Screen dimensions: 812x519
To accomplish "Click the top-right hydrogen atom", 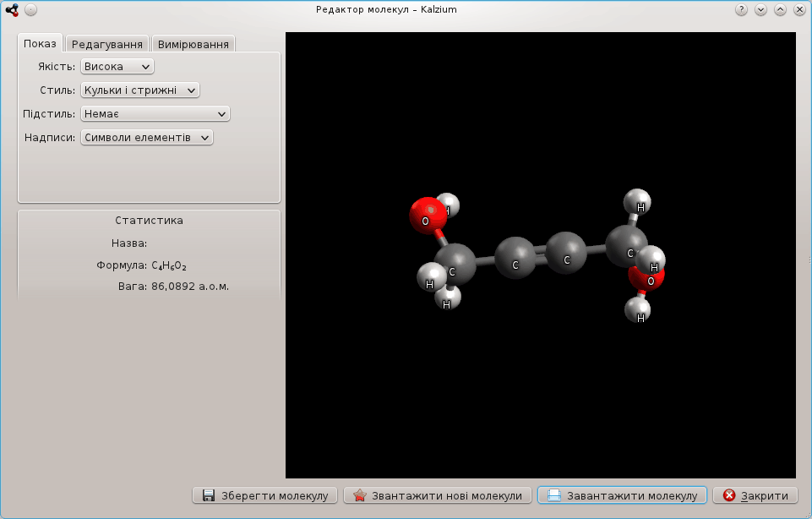I will 637,202.
